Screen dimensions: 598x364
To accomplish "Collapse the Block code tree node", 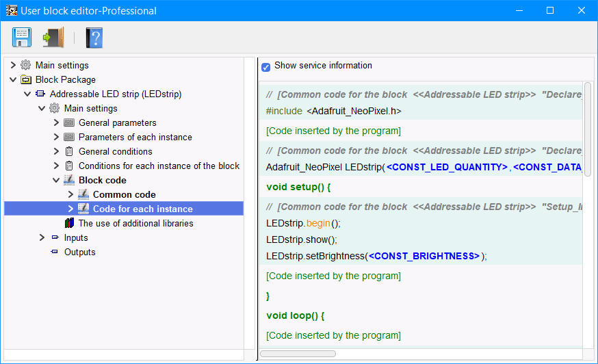I will pyautogui.click(x=56, y=181).
